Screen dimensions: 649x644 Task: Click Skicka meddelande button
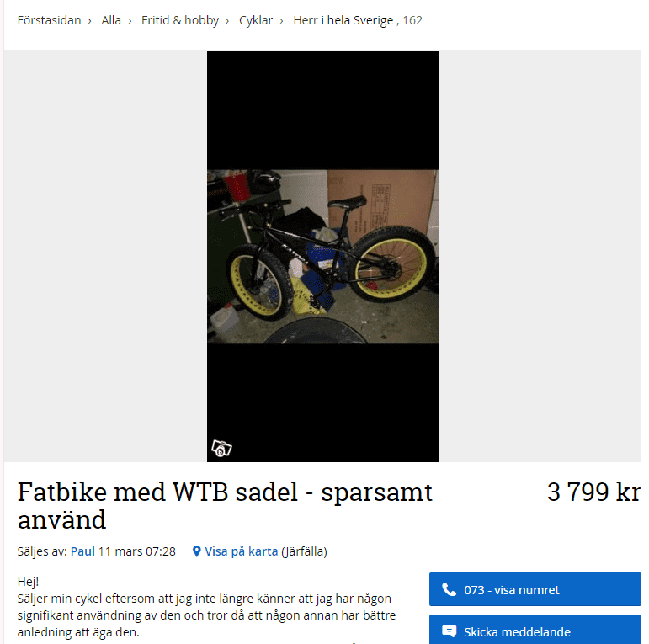[x=535, y=630]
